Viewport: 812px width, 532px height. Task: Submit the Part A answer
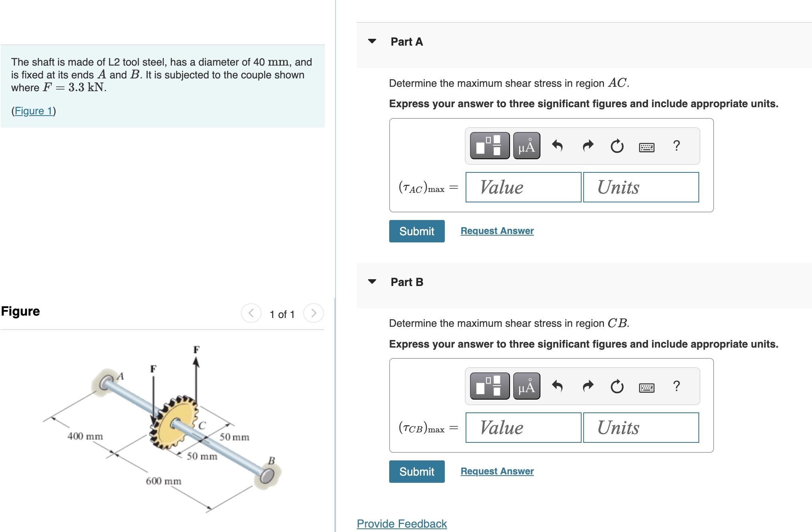pyautogui.click(x=416, y=231)
